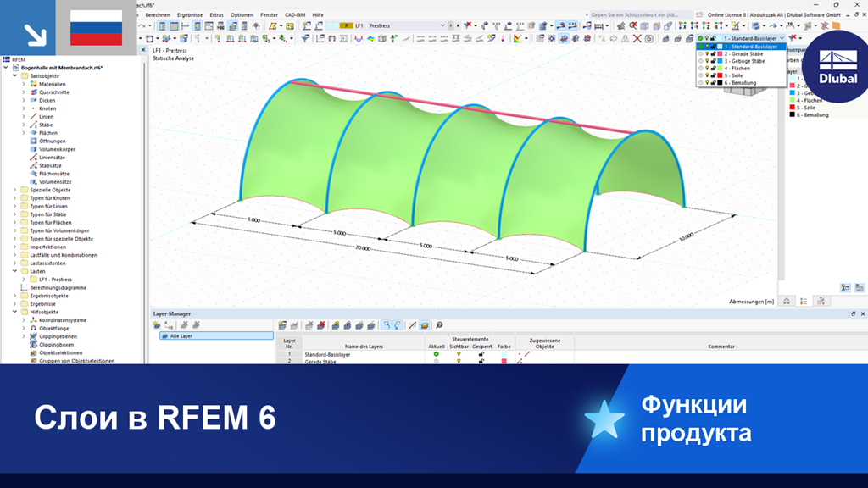Viewport: 868px width, 488px height.
Task: Click the table view icon near Abmessungen [m]
Action: pos(804,301)
